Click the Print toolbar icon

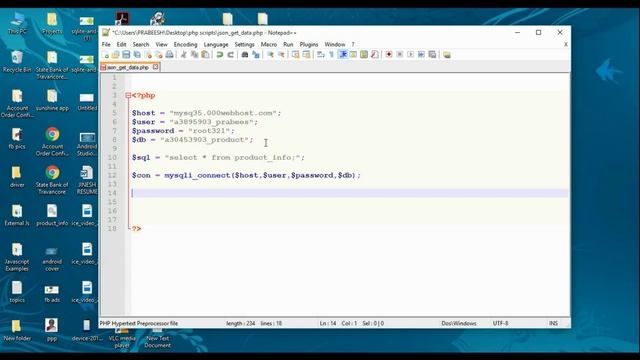tap(169, 55)
